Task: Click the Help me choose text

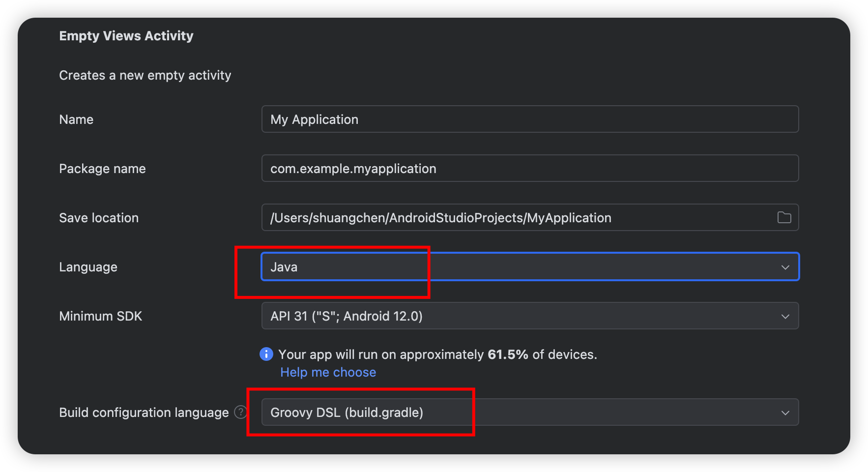Action: click(x=328, y=372)
